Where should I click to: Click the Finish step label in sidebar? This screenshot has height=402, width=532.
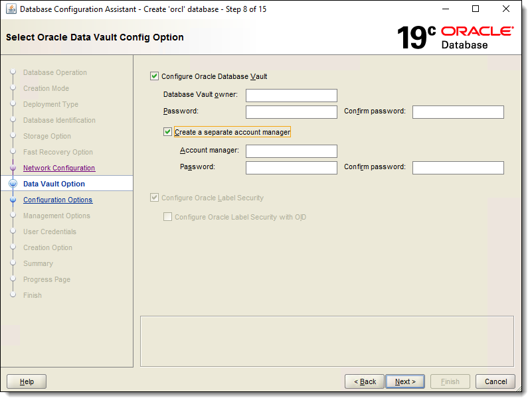[33, 295]
